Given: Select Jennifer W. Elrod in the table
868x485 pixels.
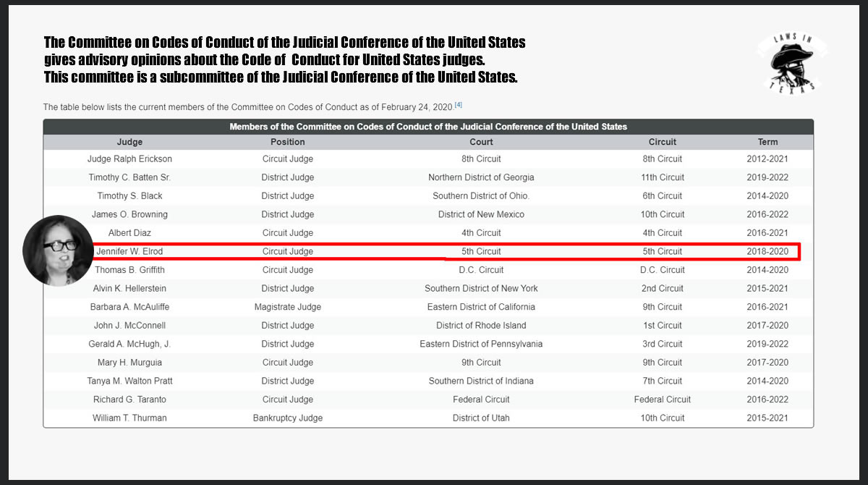Looking at the screenshot, I should pos(130,252).
